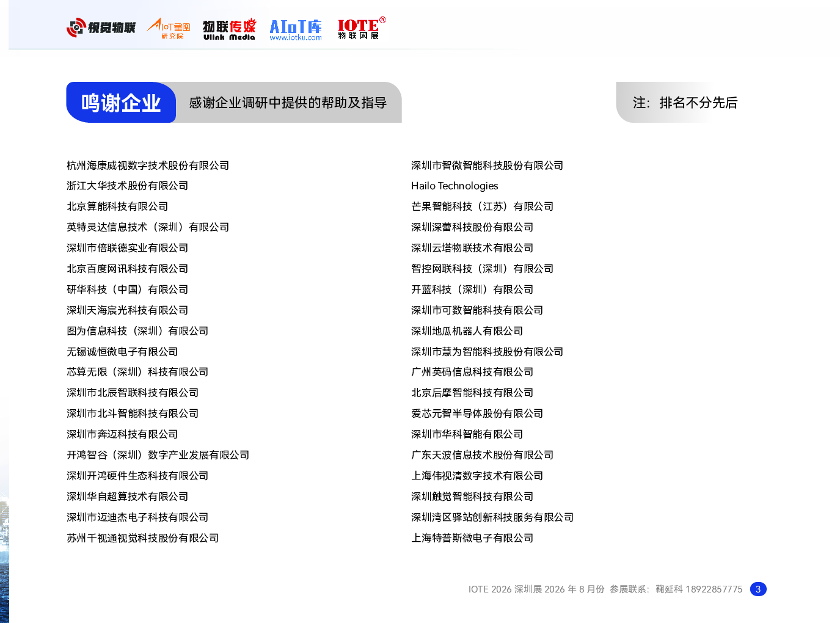
Task: Select 北京百度网讯科技有限公司
Action: (x=128, y=269)
